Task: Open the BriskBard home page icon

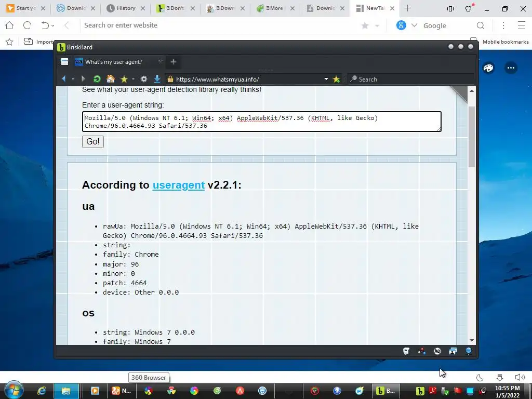Action: pos(110,79)
